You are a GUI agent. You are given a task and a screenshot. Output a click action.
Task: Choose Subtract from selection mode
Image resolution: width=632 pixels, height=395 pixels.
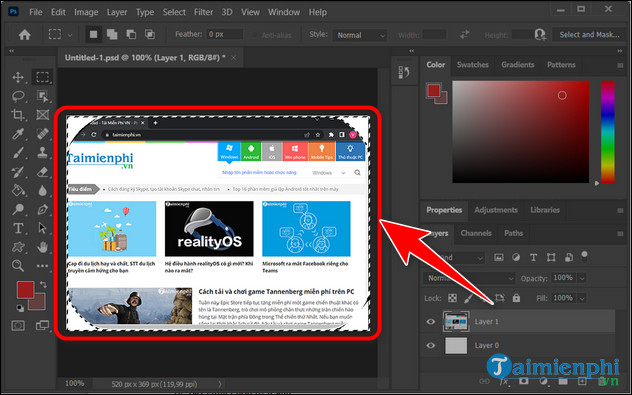tap(131, 35)
